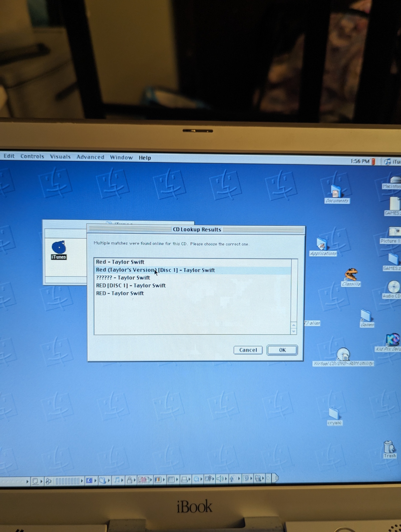Open the Controls menu

32,156
